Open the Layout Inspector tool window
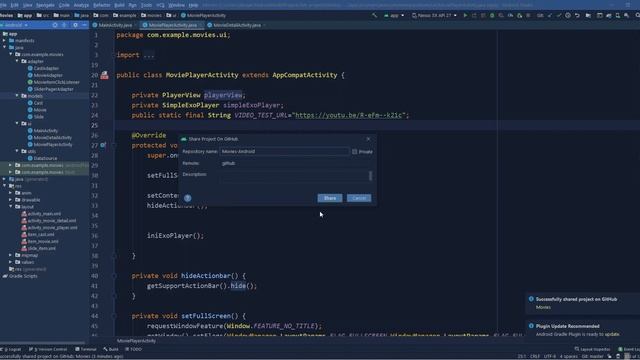 592,349
